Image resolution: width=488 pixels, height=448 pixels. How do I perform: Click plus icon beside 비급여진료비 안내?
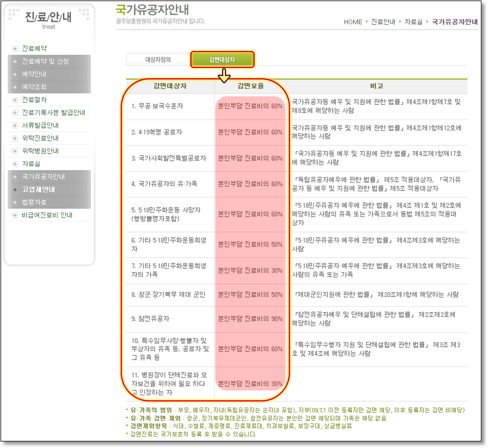coord(15,215)
